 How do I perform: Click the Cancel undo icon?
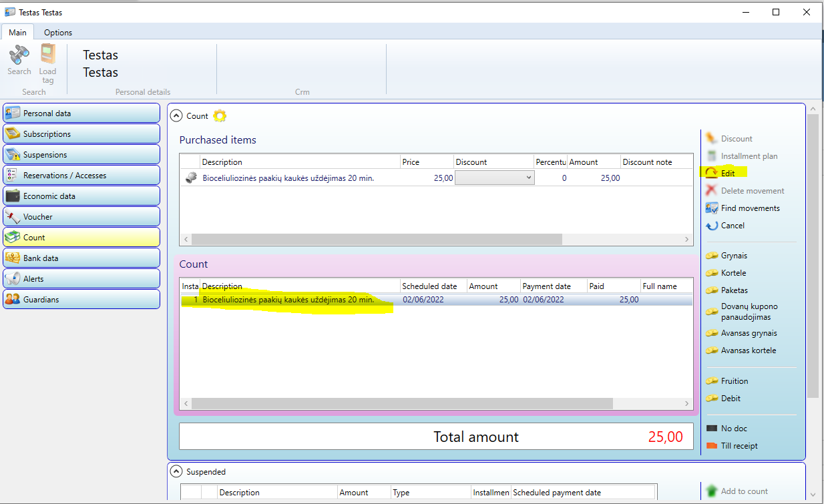click(712, 226)
